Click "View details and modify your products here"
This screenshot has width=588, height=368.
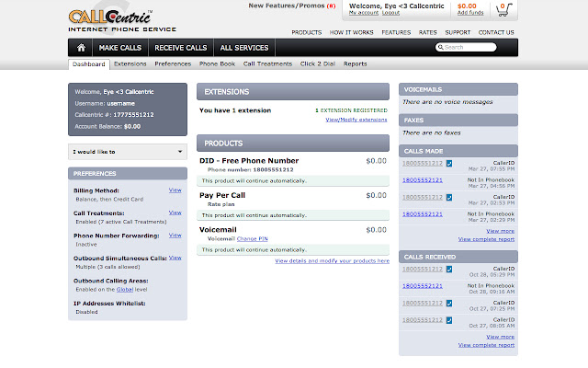point(333,261)
